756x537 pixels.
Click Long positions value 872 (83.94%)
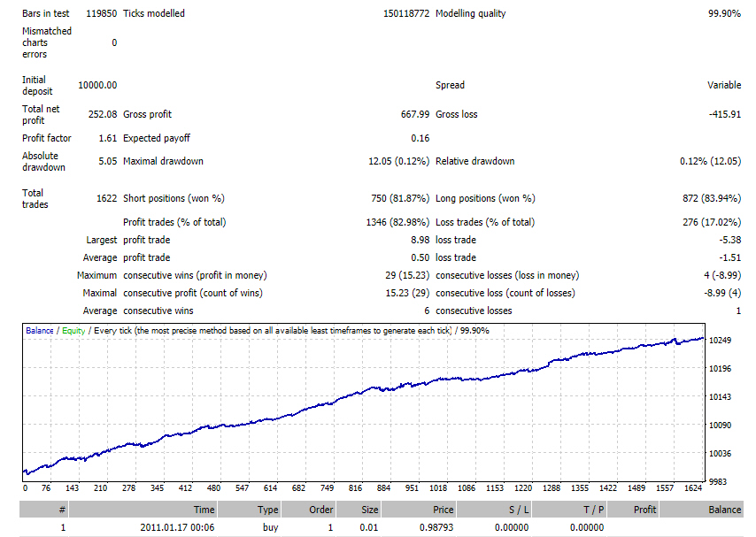coord(712,198)
